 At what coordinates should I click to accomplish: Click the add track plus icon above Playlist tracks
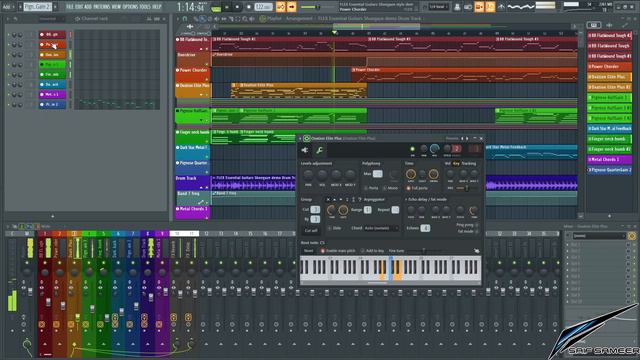tap(190, 27)
